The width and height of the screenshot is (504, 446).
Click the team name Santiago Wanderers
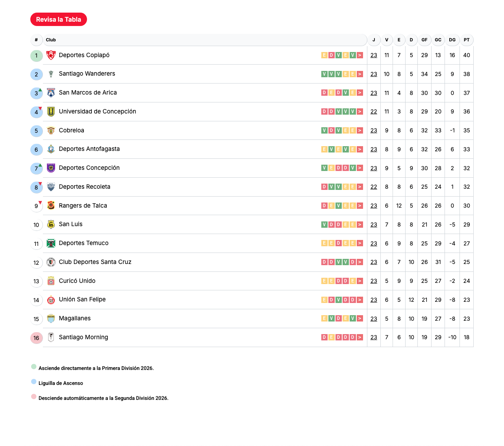pyautogui.click(x=87, y=74)
